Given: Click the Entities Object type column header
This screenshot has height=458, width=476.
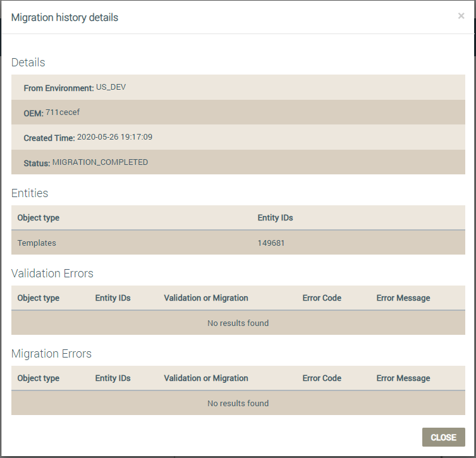Looking at the screenshot, I should tap(39, 218).
